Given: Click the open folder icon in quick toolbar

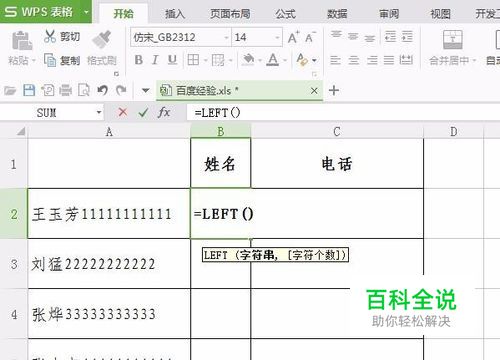Looking at the screenshot, I should [10, 90].
